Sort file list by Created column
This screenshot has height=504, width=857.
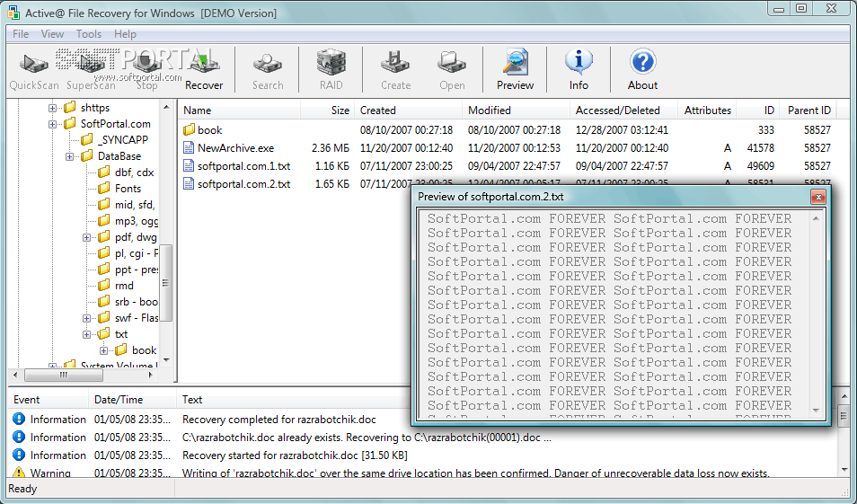tap(408, 110)
